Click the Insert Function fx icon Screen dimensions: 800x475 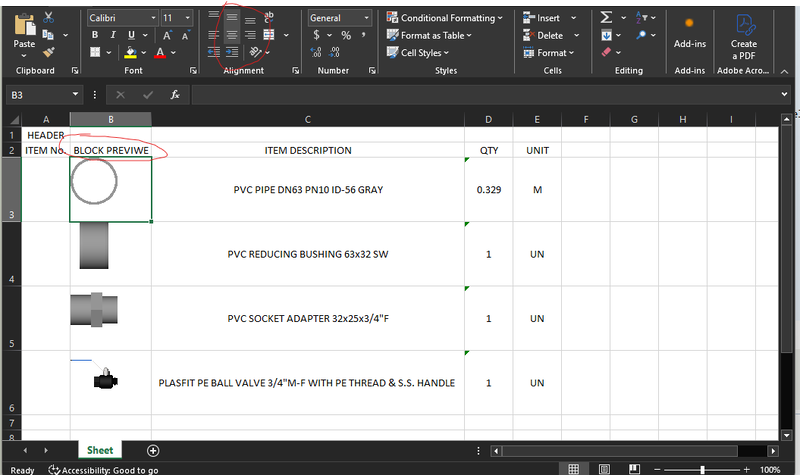(x=175, y=94)
